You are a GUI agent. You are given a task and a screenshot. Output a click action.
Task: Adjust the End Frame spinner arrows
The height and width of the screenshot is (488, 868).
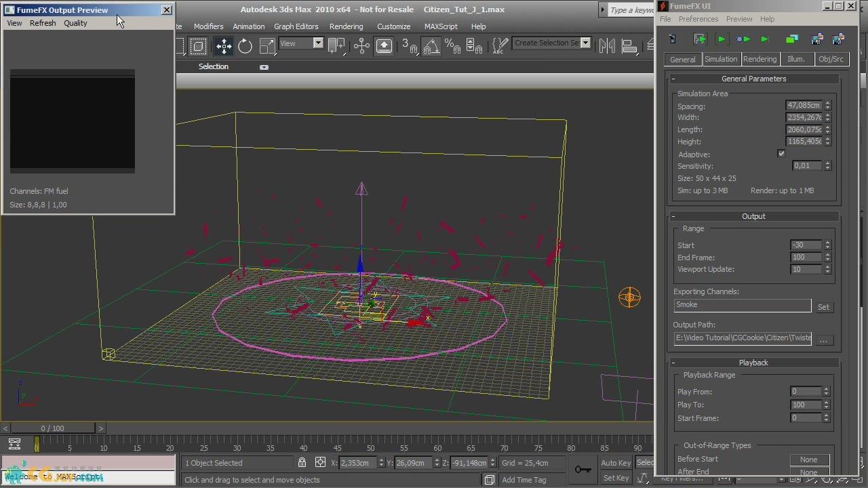827,257
